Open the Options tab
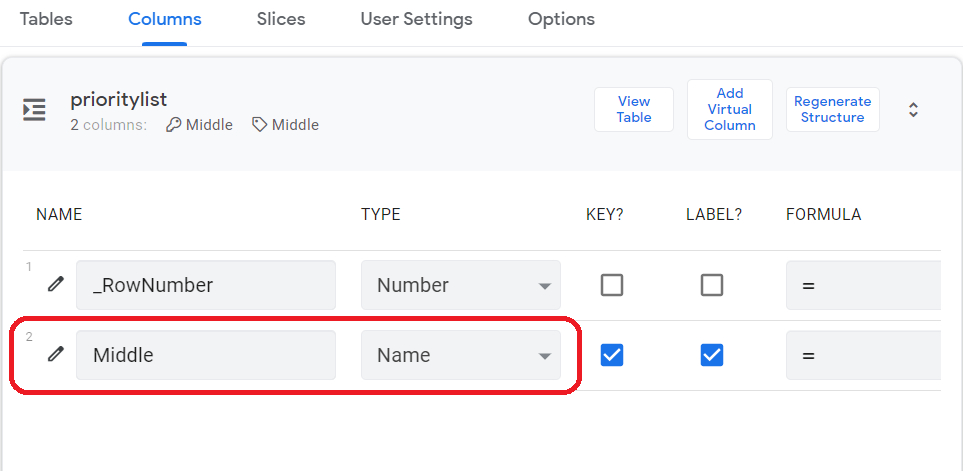Viewport: 963px width, 471px height. click(x=561, y=19)
